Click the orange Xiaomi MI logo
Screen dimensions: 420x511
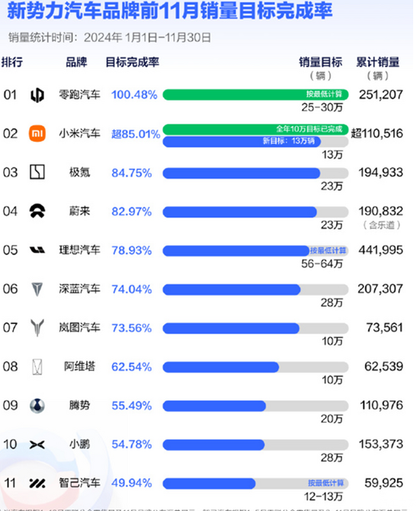click(x=37, y=133)
